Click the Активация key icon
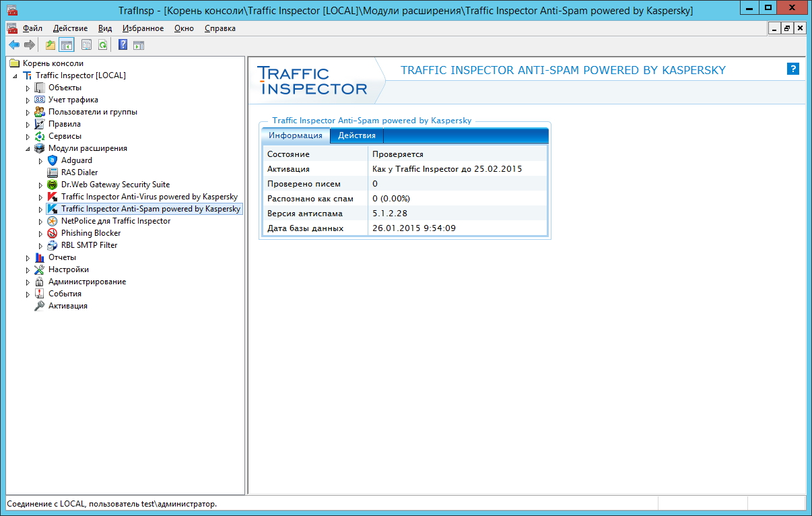The width and height of the screenshot is (812, 516). pos(40,306)
